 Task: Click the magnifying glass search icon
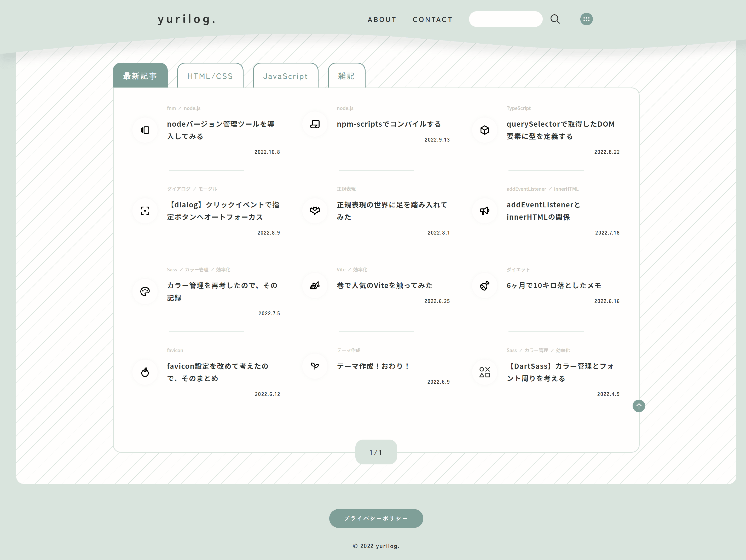coord(555,19)
